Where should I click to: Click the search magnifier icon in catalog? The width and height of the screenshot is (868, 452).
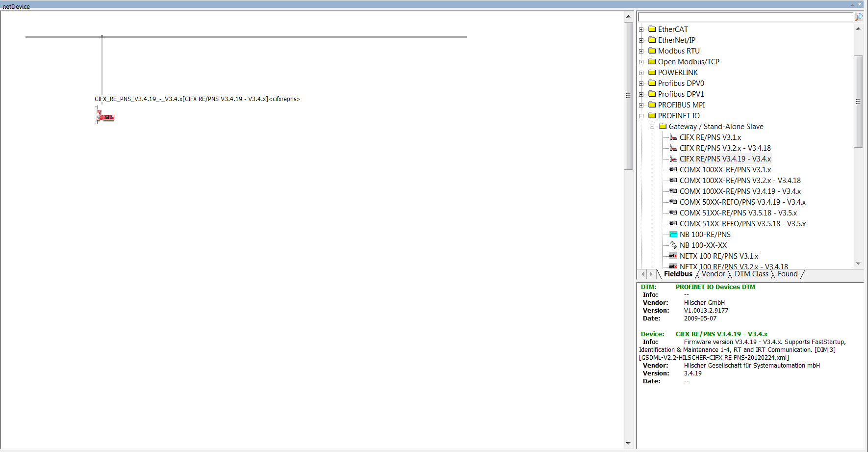click(859, 17)
